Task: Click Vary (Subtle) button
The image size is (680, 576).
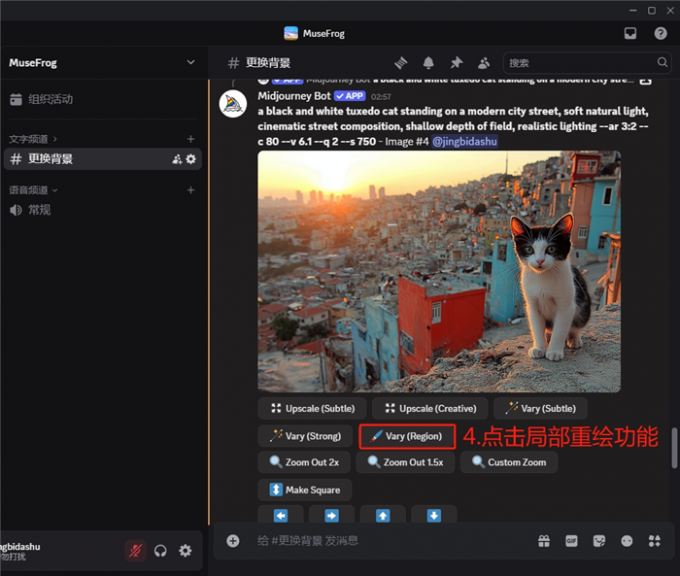Action: [540, 409]
